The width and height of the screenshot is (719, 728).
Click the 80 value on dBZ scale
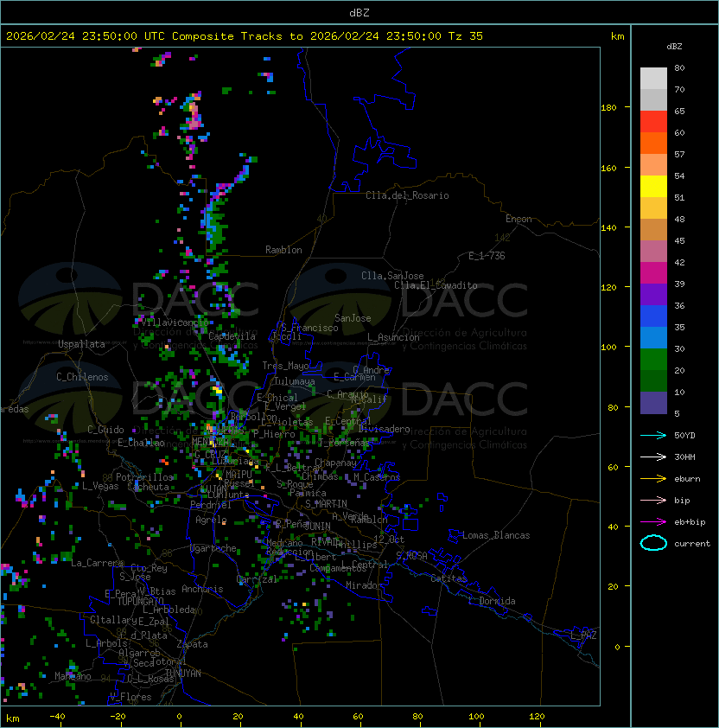(x=679, y=67)
